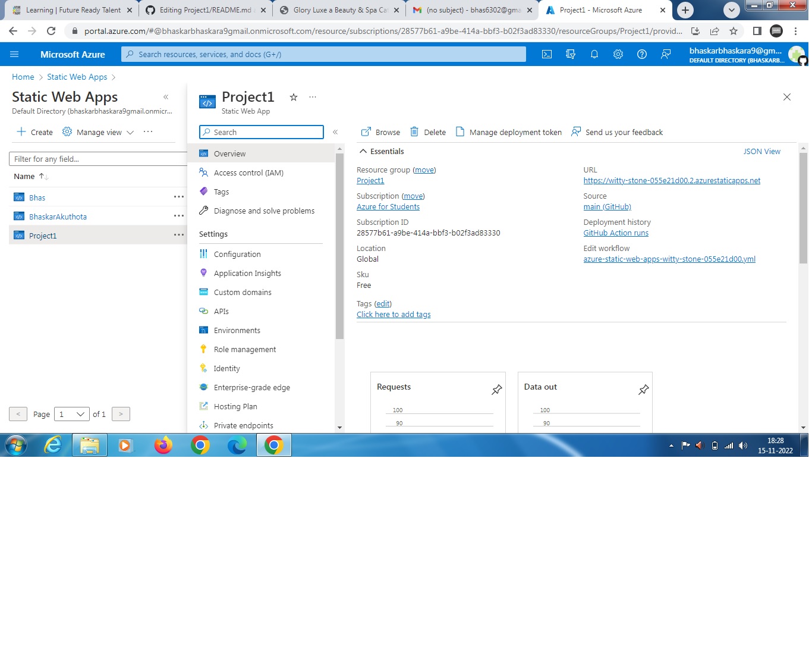Open the Help question mark icon
Viewport: 812px width, 665px height.
click(x=642, y=54)
